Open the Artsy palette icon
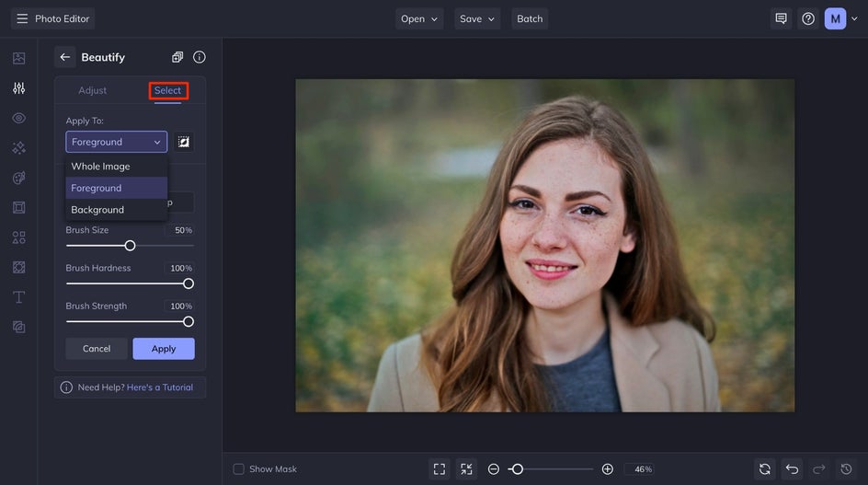This screenshot has height=485, width=868. 18,178
